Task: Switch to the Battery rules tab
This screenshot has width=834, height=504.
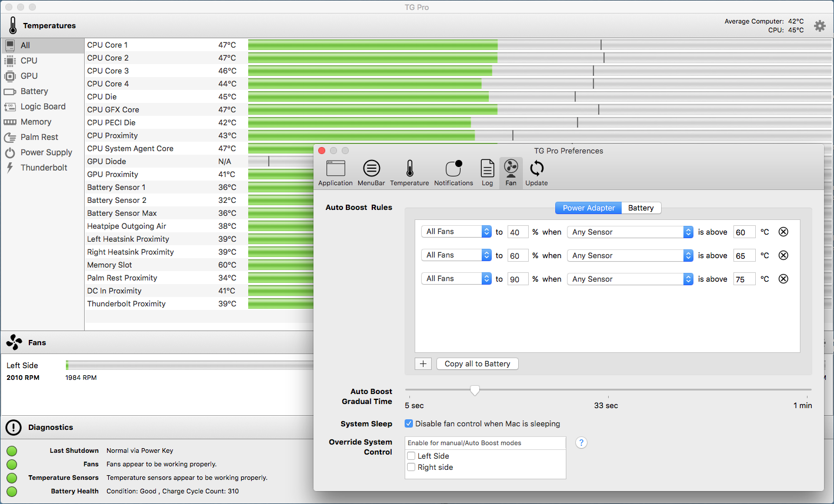Action: [x=641, y=208]
